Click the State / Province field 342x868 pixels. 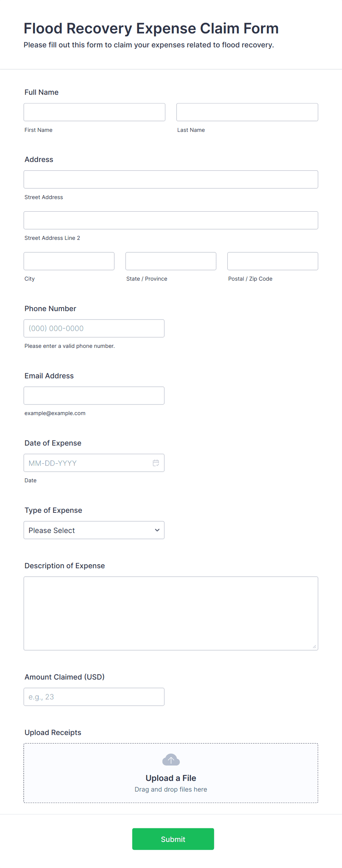coord(171,261)
